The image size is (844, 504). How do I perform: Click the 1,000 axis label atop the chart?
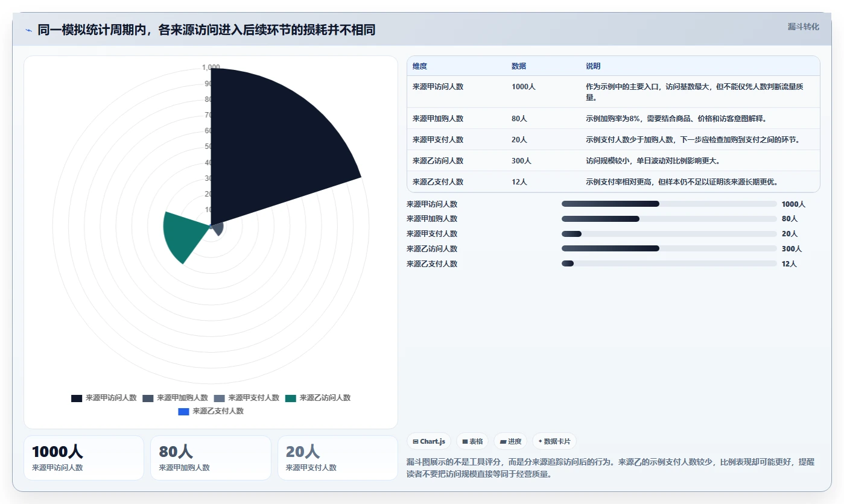tap(211, 68)
